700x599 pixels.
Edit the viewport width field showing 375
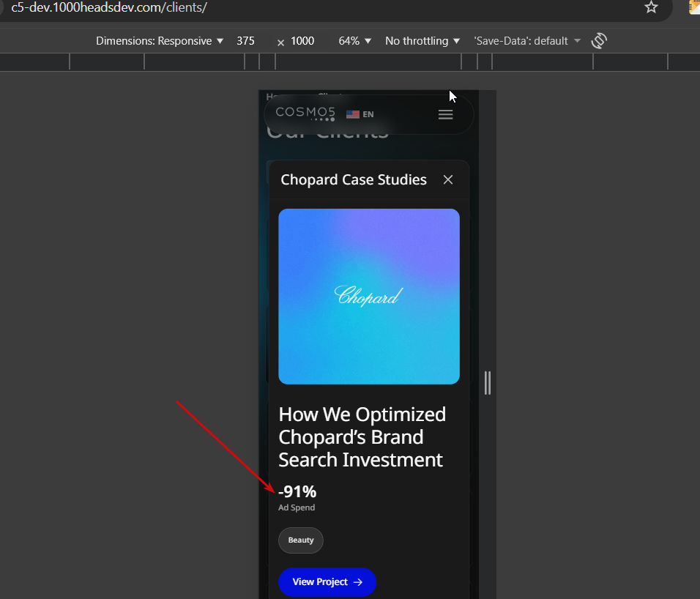(246, 41)
